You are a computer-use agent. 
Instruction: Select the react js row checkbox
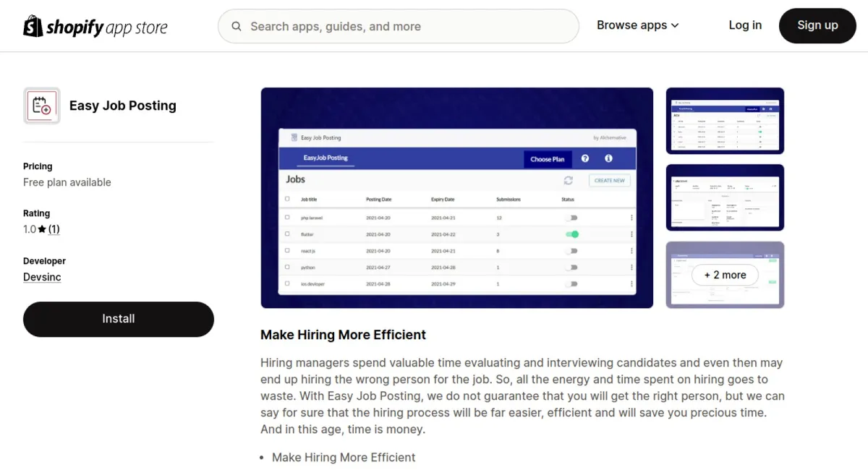tap(287, 251)
